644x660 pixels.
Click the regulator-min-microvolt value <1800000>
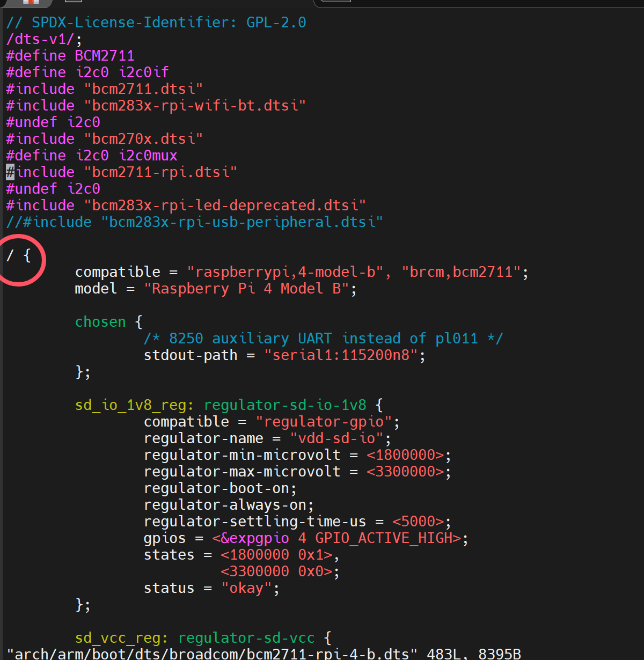[x=405, y=455]
